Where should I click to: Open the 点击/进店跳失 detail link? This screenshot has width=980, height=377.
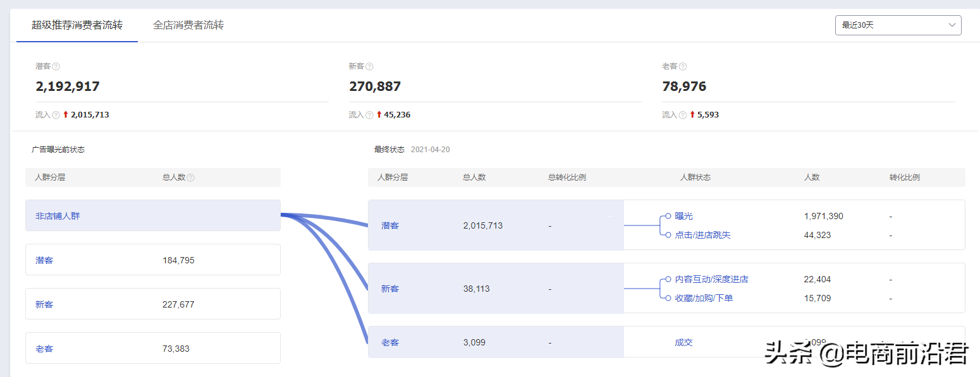point(702,234)
